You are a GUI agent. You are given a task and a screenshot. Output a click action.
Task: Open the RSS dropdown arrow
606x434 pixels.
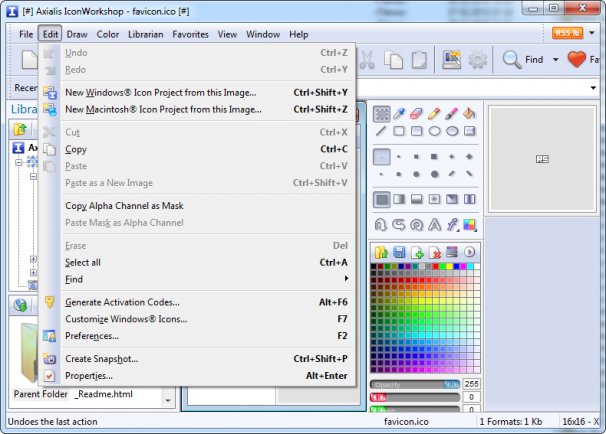tap(592, 33)
